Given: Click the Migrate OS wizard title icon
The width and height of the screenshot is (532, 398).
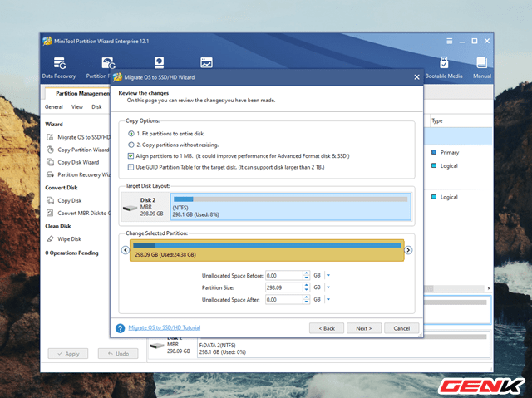Looking at the screenshot, I should (117, 77).
